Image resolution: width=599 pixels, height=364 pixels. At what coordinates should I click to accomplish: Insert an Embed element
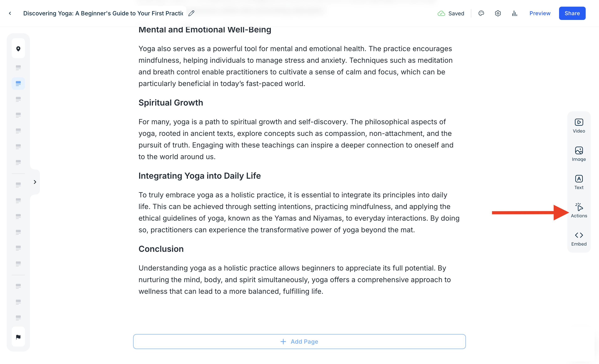(x=579, y=239)
